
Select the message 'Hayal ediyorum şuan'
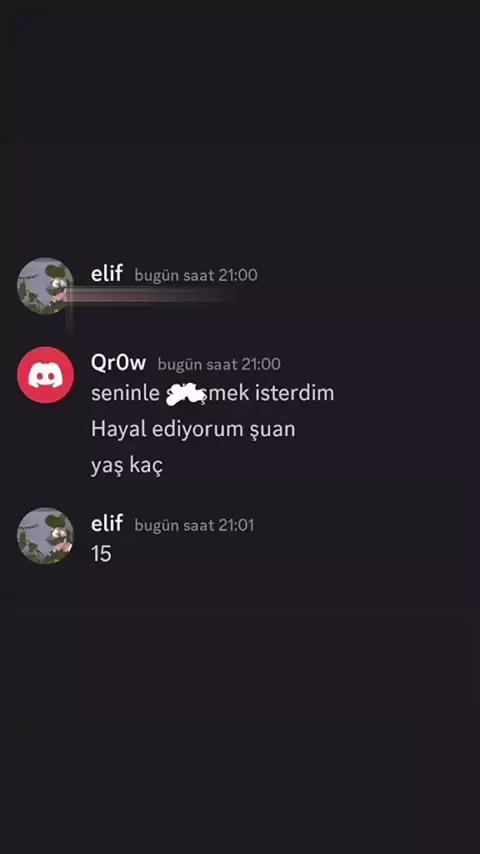[193, 430]
